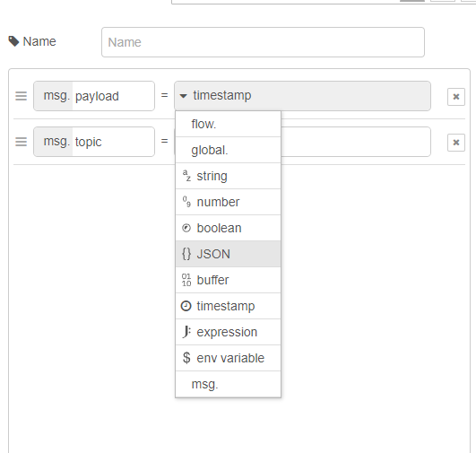This screenshot has height=453, width=476.
Task: Select the flow. context option
Action: coord(228,124)
